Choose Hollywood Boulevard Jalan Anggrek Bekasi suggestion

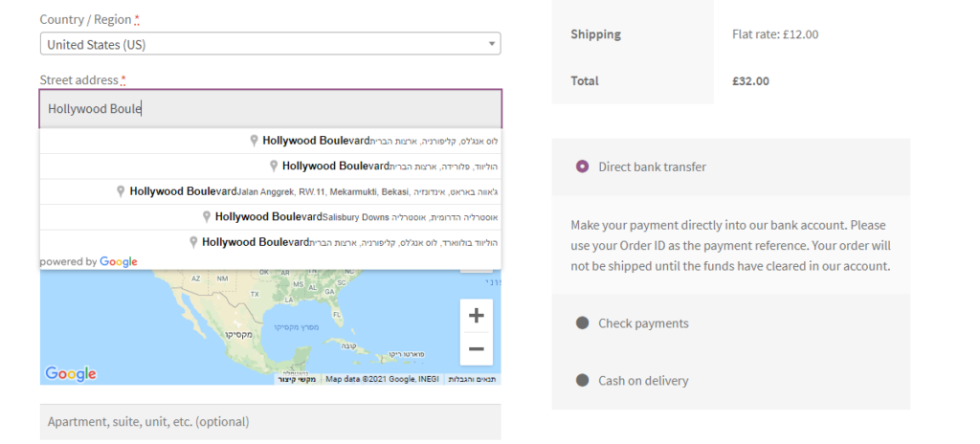tap(270, 192)
